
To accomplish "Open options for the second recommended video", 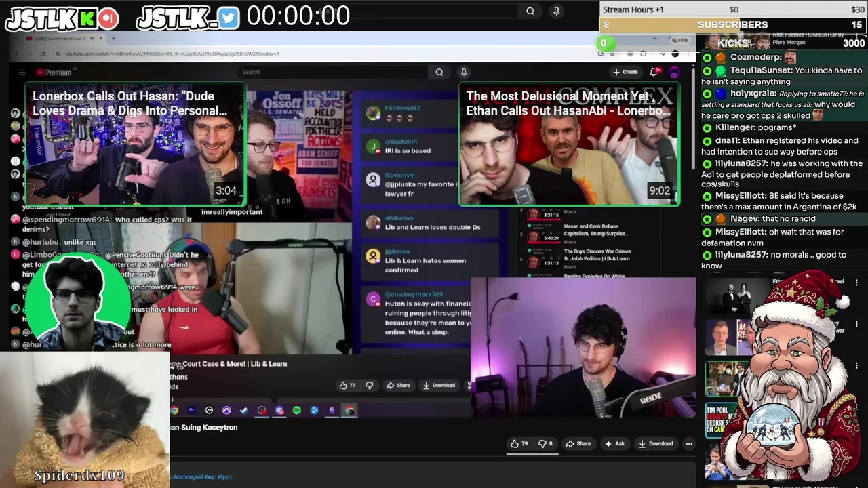I will point(856,324).
